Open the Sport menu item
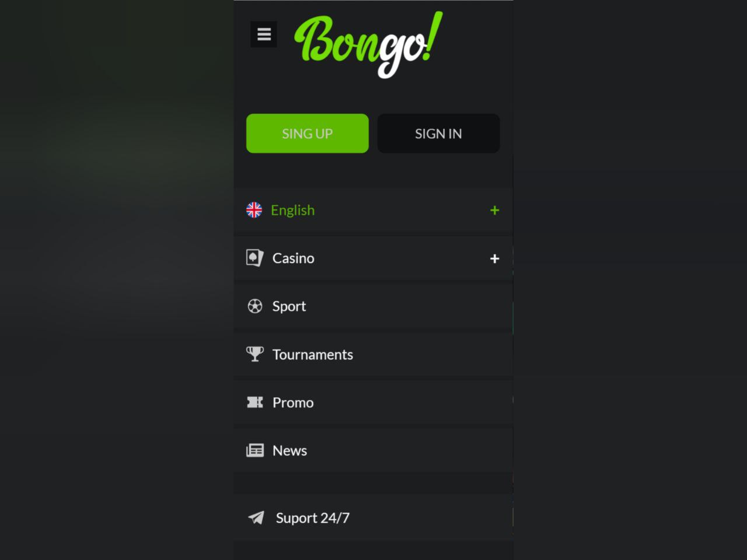 tap(373, 306)
